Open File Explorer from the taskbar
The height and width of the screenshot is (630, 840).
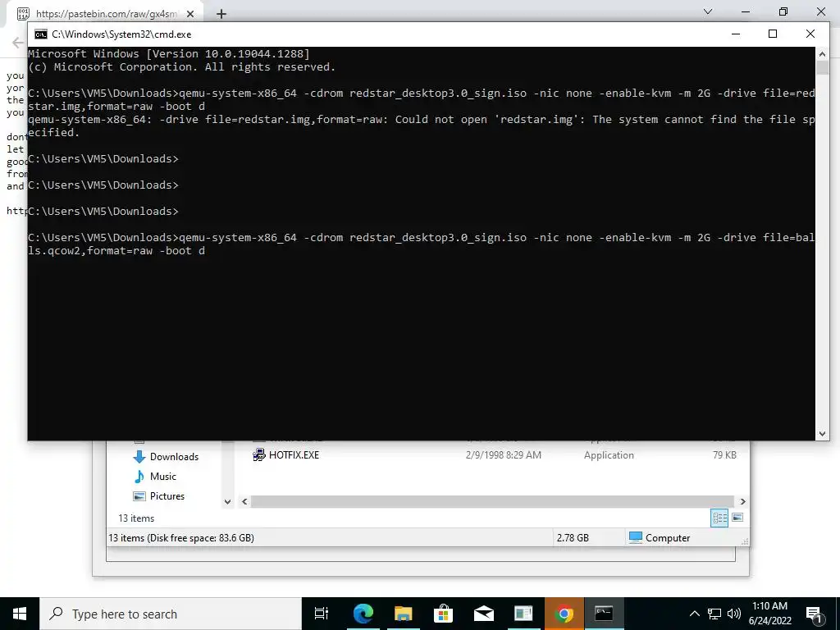[403, 614]
